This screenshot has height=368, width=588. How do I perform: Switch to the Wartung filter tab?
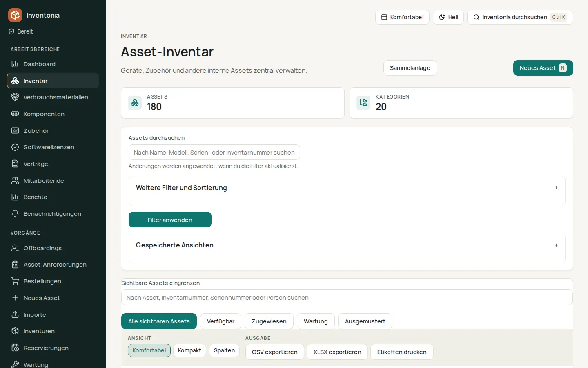pyautogui.click(x=316, y=321)
